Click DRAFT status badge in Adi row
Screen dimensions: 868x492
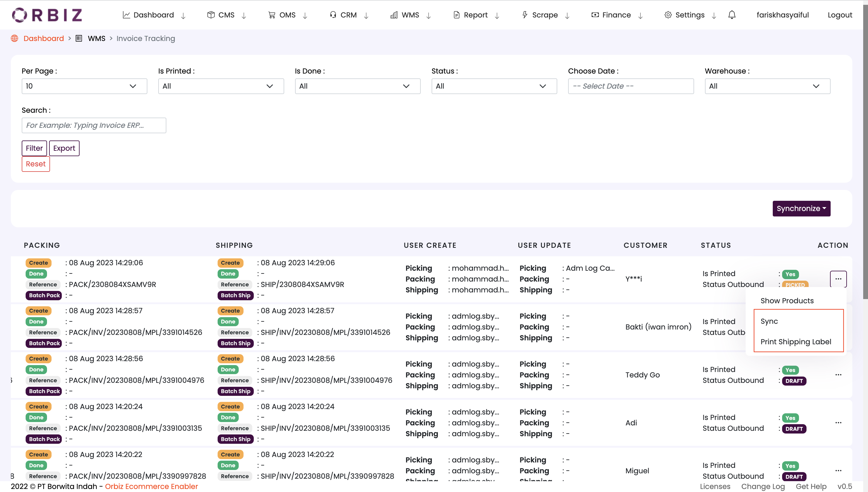794,429
